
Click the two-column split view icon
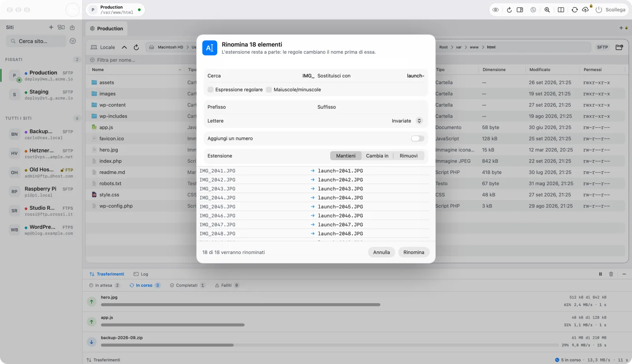(x=561, y=10)
